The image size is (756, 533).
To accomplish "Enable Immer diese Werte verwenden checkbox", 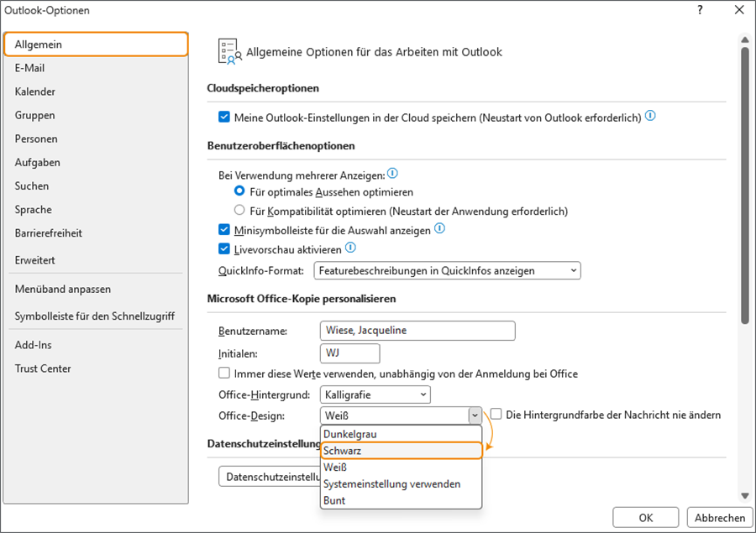I will coord(224,374).
